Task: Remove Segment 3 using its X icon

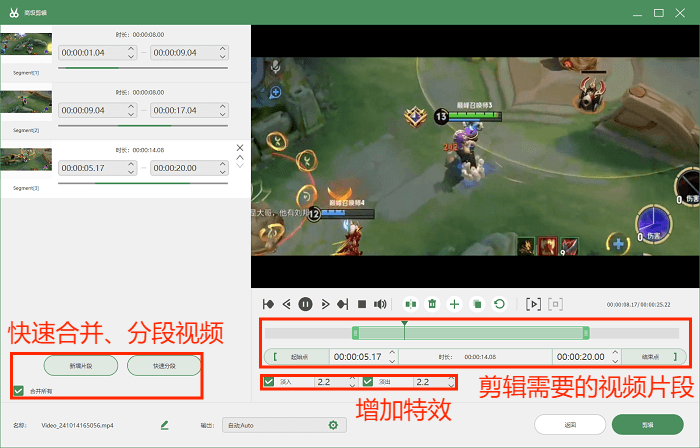Action: [x=240, y=148]
